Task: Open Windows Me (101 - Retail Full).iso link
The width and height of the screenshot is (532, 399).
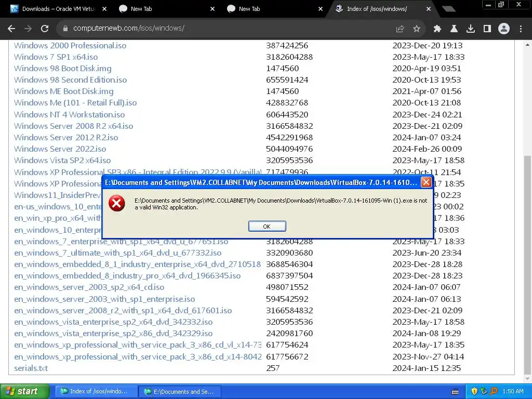Action: click(x=75, y=103)
